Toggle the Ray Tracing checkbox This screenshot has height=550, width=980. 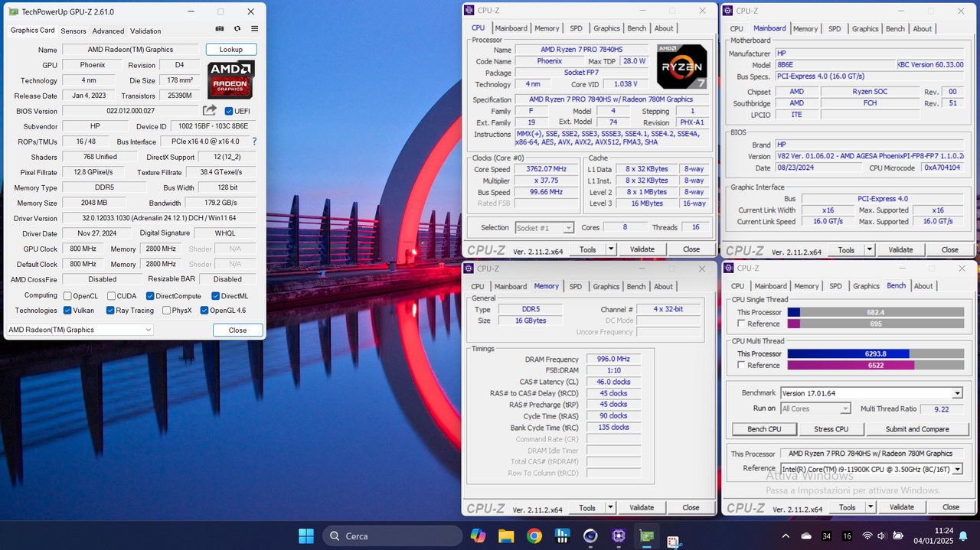[110, 311]
